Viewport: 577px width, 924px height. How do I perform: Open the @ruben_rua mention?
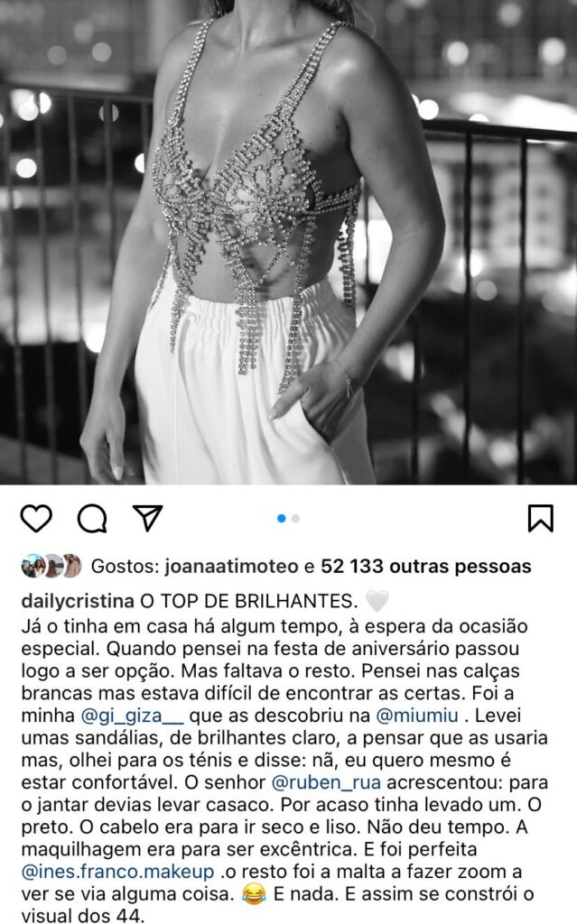coord(326,783)
